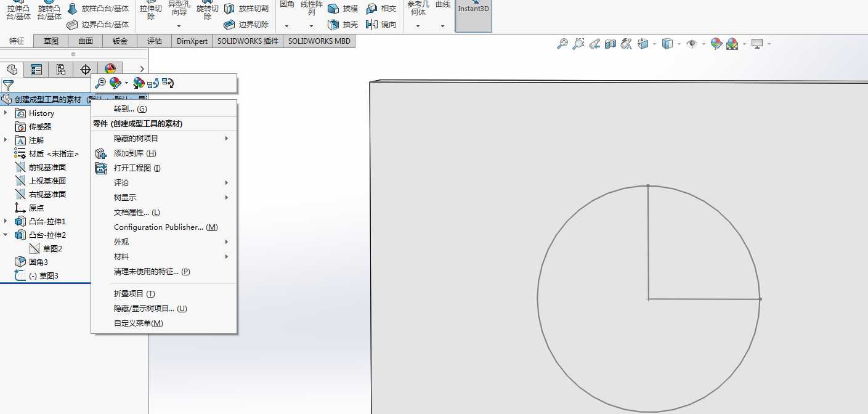The width and height of the screenshot is (868, 414).
Task: Expand the manager pane tabs chevron
Action: point(142,69)
